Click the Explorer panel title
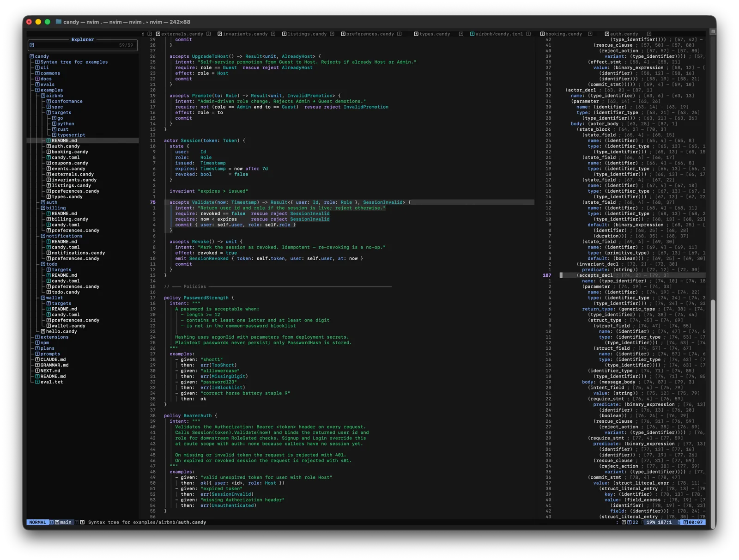 pos(83,39)
